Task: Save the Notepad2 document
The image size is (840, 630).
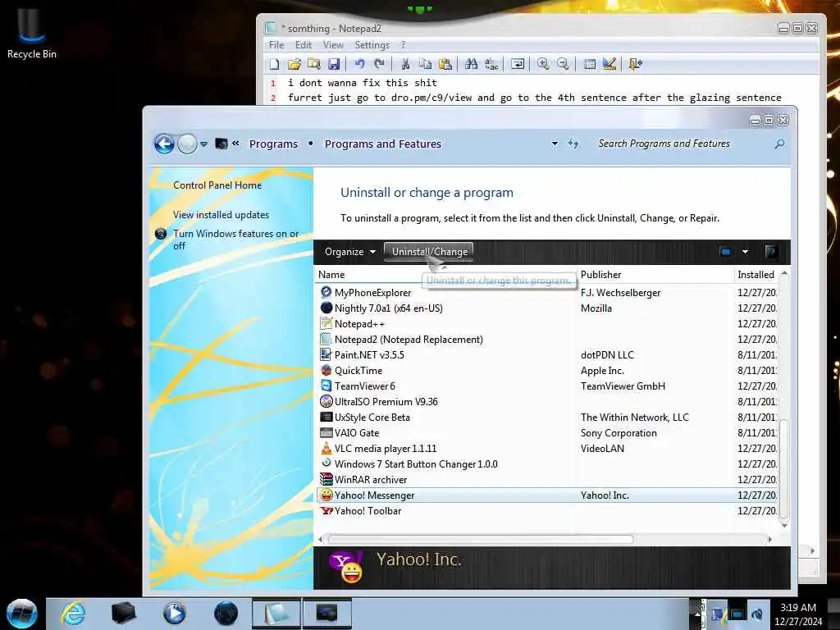Action: click(334, 64)
